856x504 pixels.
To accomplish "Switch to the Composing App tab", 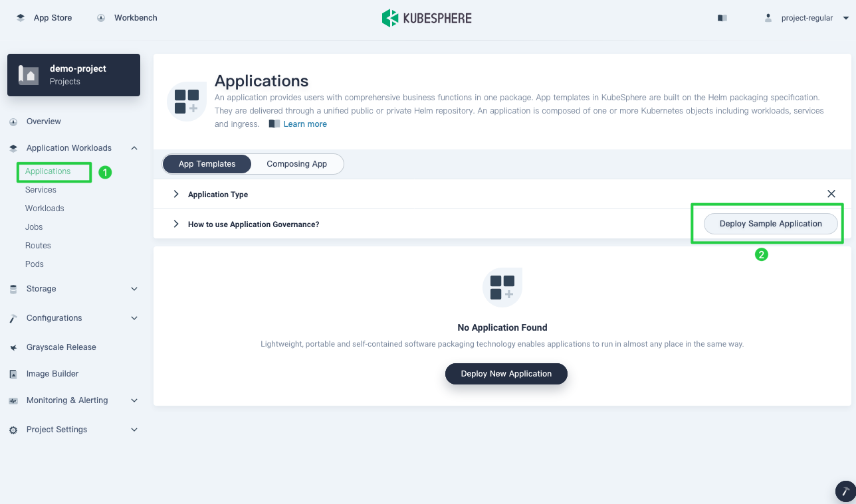I will click(x=296, y=163).
